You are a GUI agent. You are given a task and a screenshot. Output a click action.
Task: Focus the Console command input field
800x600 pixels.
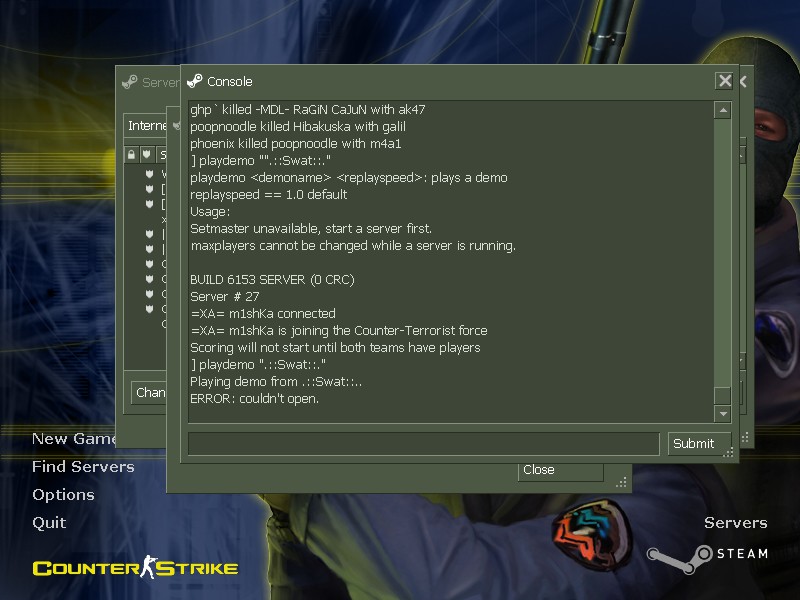point(423,443)
